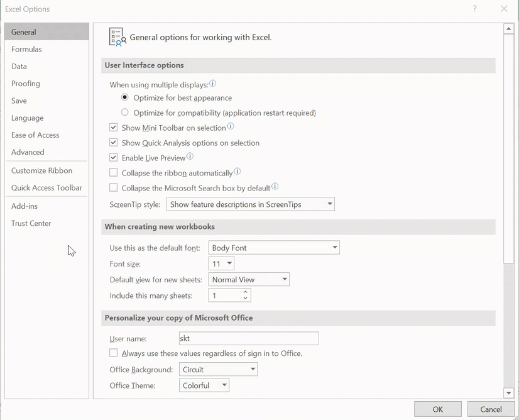Click scrollbar up arrow at top
Screen dimensions: 519x420
(x=509, y=29)
